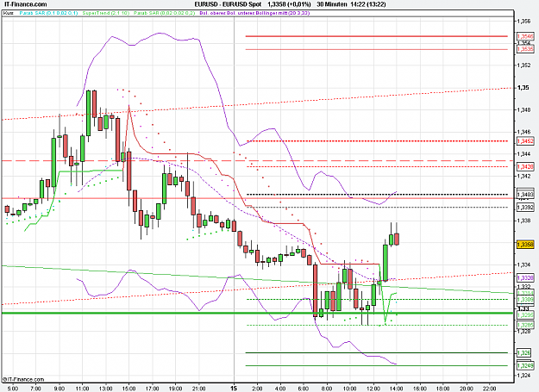Click the 1,344 axis value

524,153
